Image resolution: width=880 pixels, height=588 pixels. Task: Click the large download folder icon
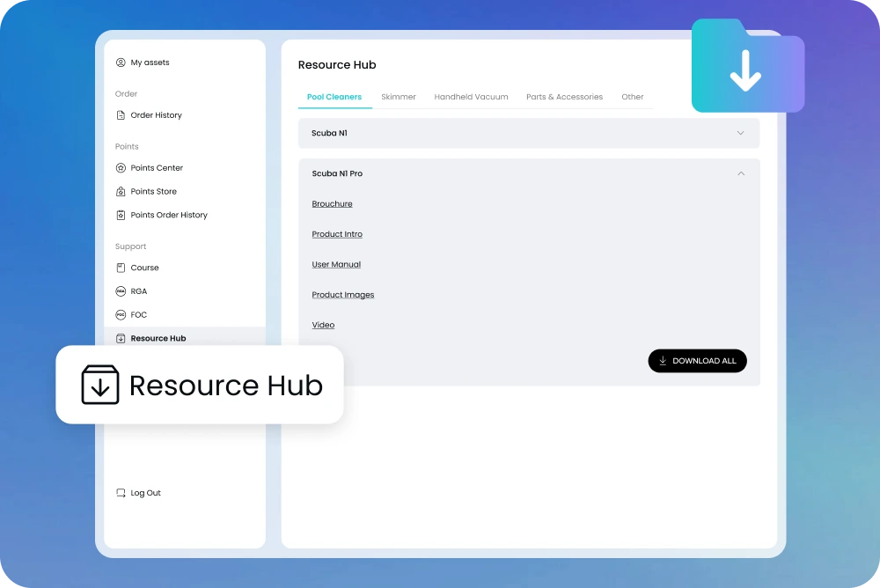[747, 68]
